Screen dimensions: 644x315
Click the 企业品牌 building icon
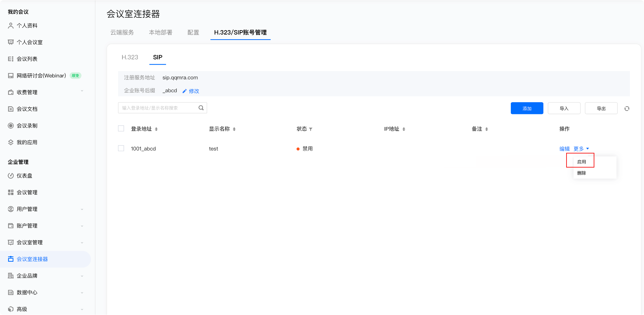tap(11, 276)
